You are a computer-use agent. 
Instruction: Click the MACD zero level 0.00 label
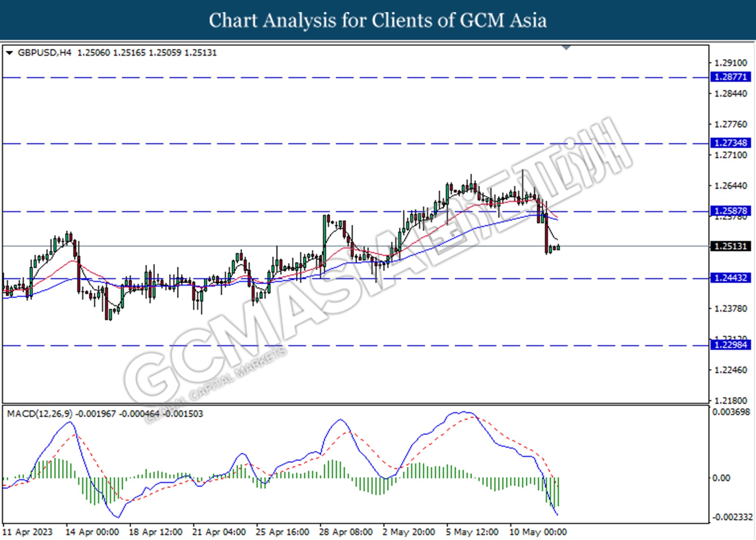721,478
